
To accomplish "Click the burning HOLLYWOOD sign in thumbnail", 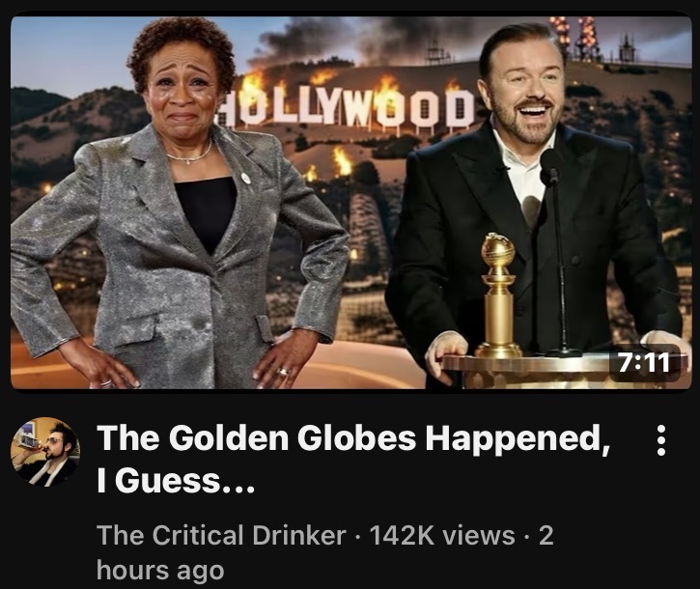I will point(346,105).
